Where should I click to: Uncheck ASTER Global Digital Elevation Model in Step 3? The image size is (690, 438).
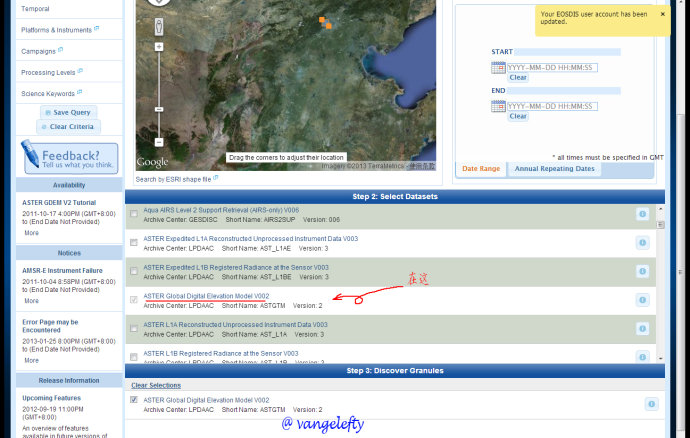[x=134, y=400]
